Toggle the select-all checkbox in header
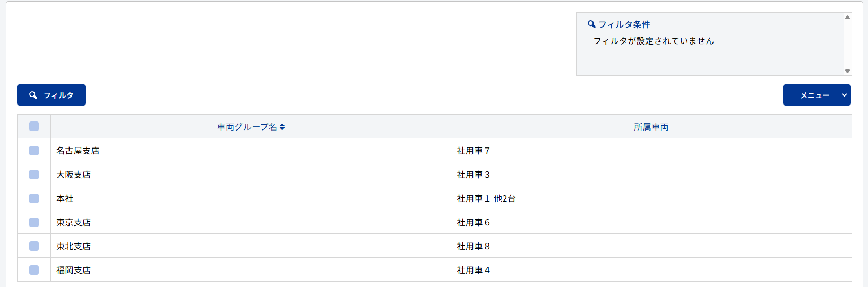 coord(34,126)
